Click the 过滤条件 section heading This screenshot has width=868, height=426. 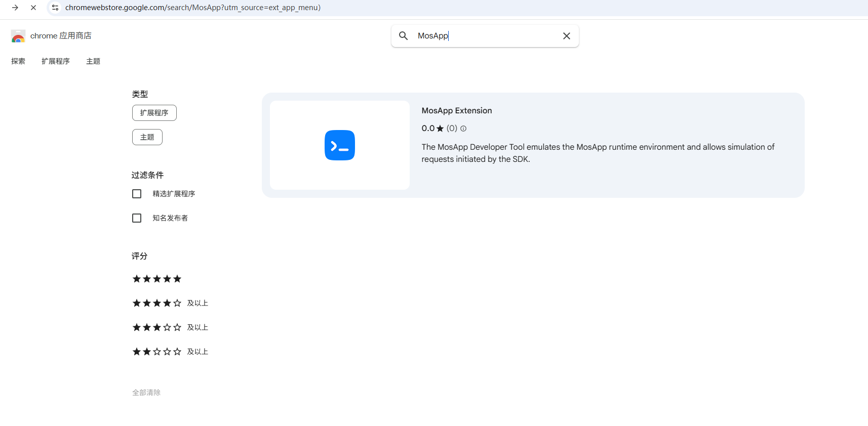[x=147, y=175]
